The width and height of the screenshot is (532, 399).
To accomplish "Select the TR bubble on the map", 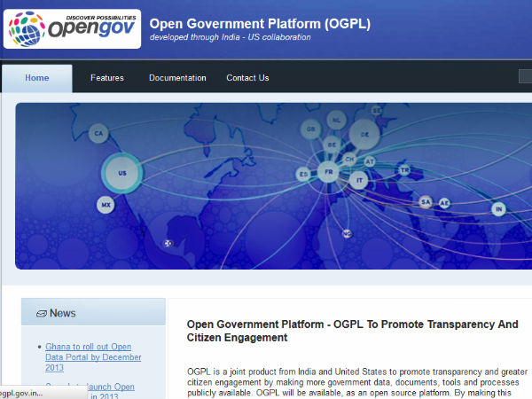I will coord(404,169).
